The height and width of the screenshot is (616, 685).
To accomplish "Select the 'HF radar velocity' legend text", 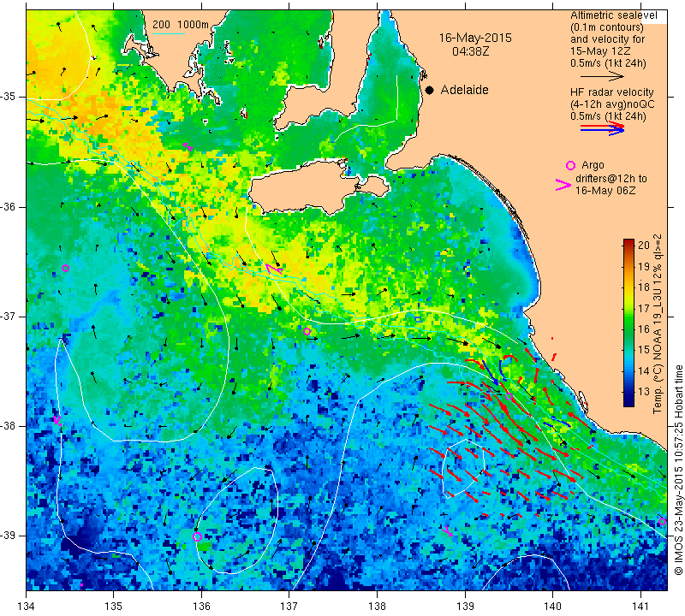I will pyautogui.click(x=611, y=92).
